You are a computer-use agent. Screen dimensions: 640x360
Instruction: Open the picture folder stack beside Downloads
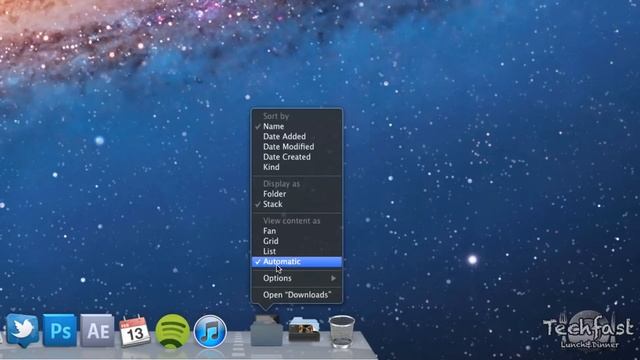coord(304,330)
